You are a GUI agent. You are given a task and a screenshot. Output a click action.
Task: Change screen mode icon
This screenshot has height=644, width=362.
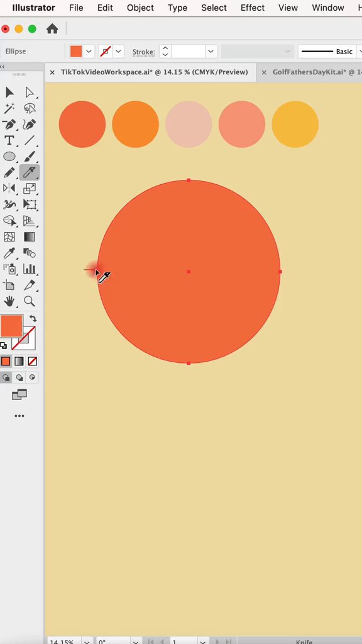point(19,395)
